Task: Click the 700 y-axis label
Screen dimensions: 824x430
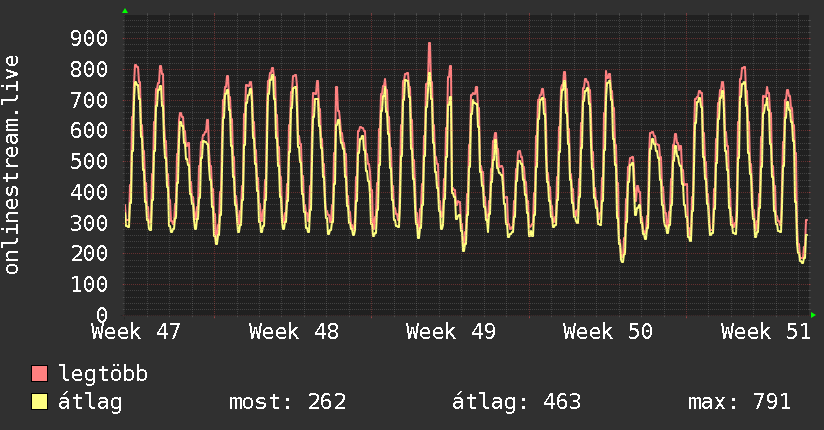Action: (89, 100)
